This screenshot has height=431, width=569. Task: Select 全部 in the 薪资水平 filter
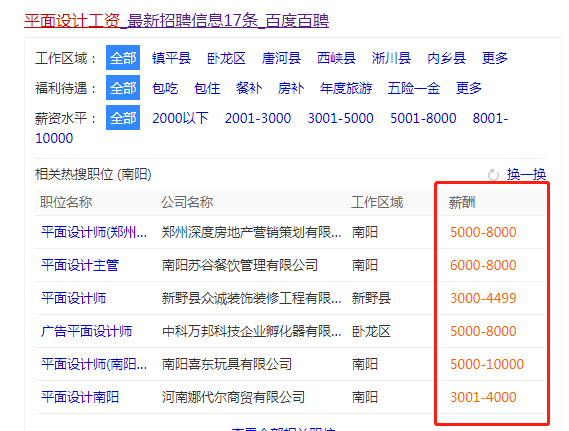pos(123,118)
